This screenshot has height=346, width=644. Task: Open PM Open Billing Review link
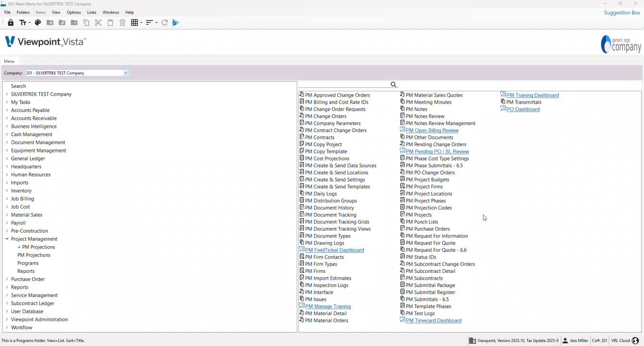tap(432, 130)
